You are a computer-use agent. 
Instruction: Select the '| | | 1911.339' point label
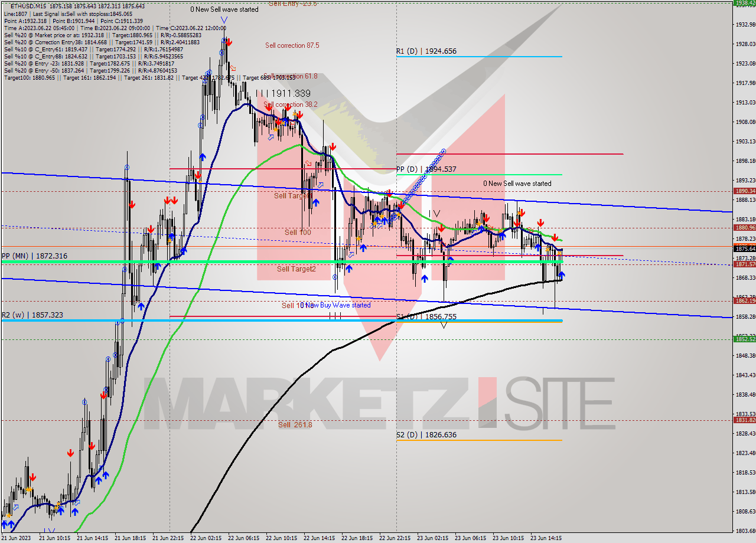284,93
